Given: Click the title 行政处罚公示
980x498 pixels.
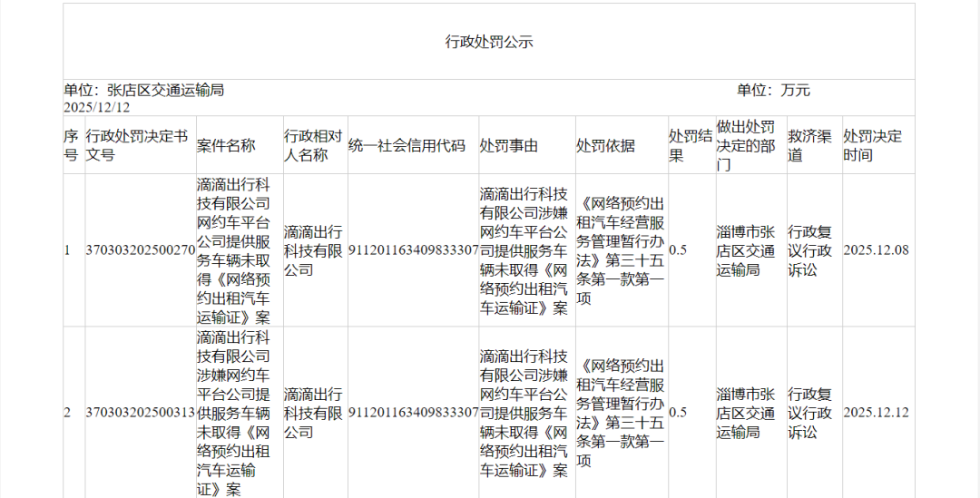Looking at the screenshot, I should (489, 42).
